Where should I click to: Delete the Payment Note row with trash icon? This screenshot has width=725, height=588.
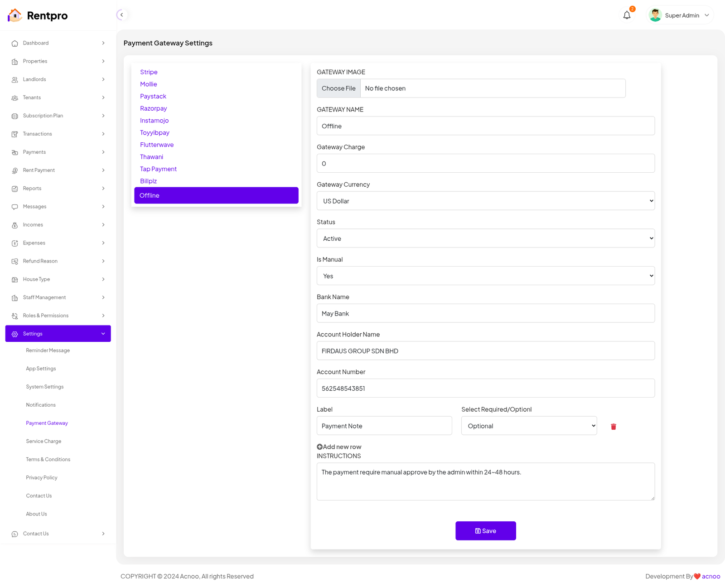(613, 427)
